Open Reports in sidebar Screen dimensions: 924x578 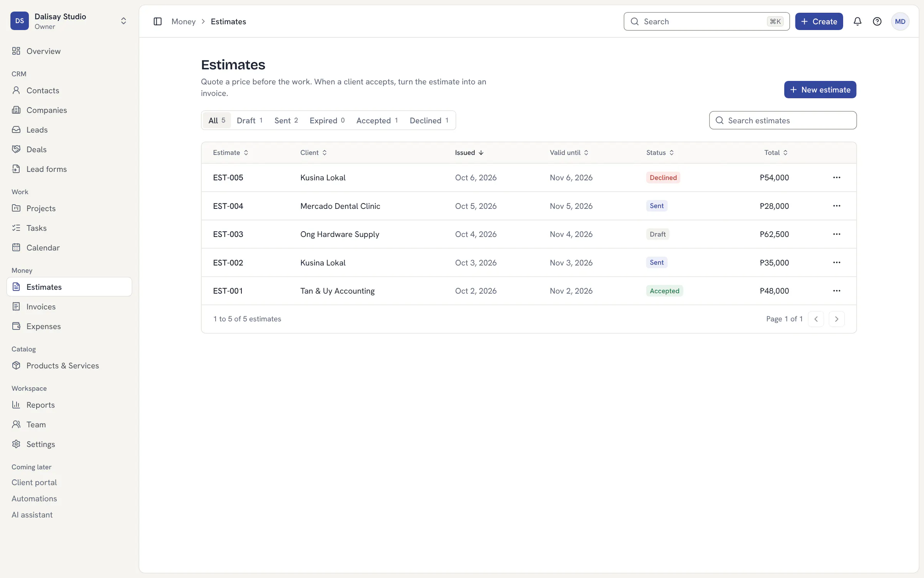point(69,405)
